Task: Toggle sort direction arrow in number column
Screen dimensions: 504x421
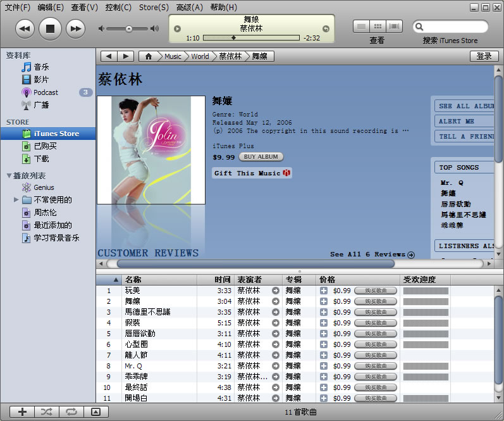Action: click(x=116, y=280)
